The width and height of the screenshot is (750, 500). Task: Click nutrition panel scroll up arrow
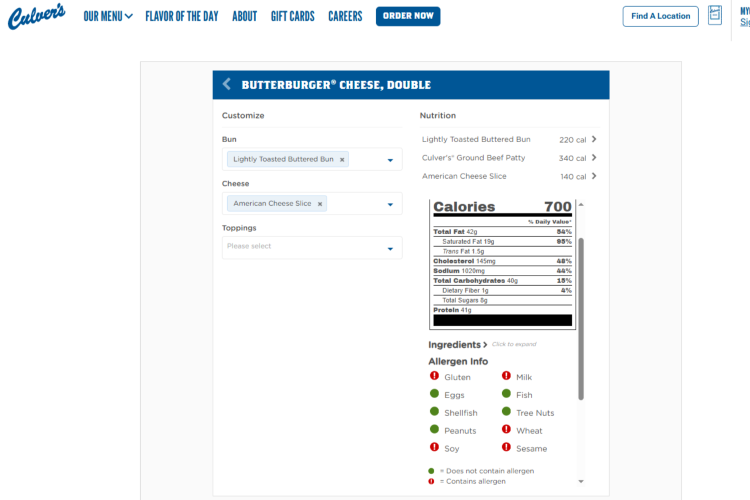pos(581,205)
